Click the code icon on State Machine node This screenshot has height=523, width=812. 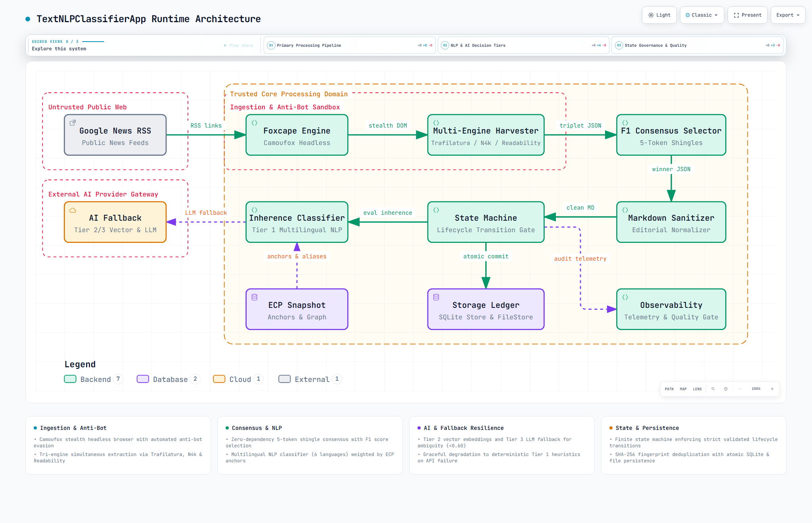click(x=436, y=210)
